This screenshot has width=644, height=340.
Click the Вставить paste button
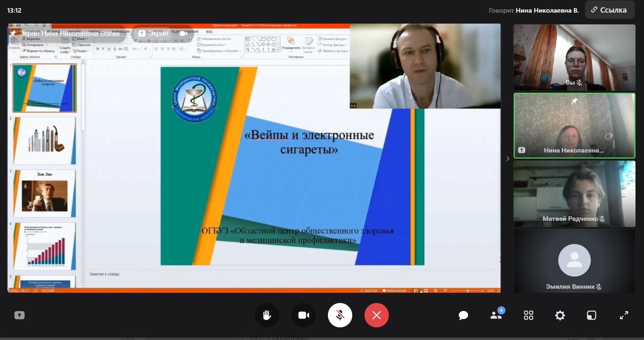tap(14, 44)
